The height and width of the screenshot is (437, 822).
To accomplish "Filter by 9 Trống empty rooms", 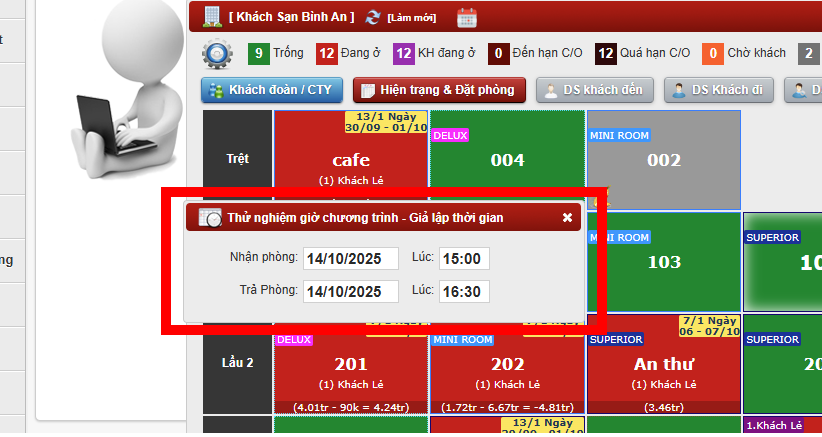I will 276,53.
